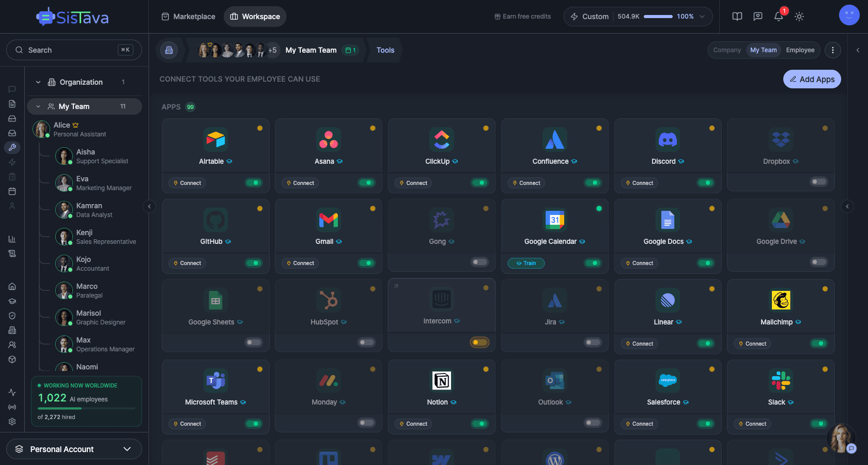The image size is (868, 465).
Task: Click the Add Apps button
Action: [x=812, y=79]
